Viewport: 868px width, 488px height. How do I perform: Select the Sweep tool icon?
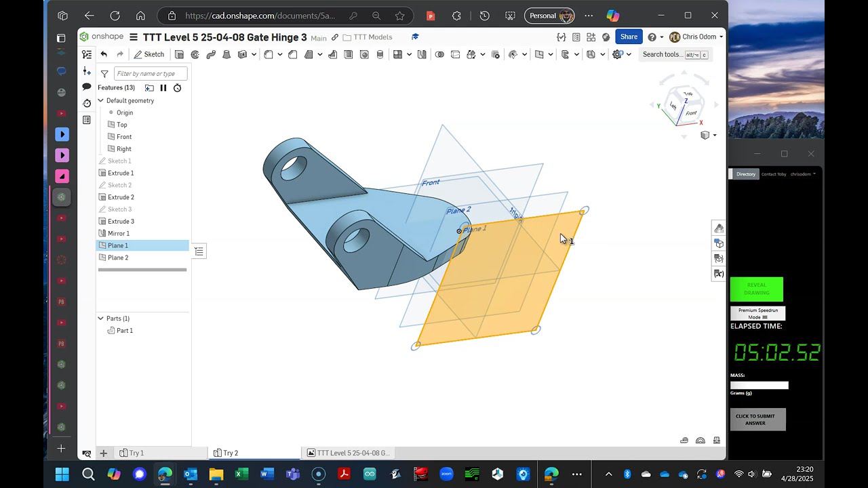(211, 54)
